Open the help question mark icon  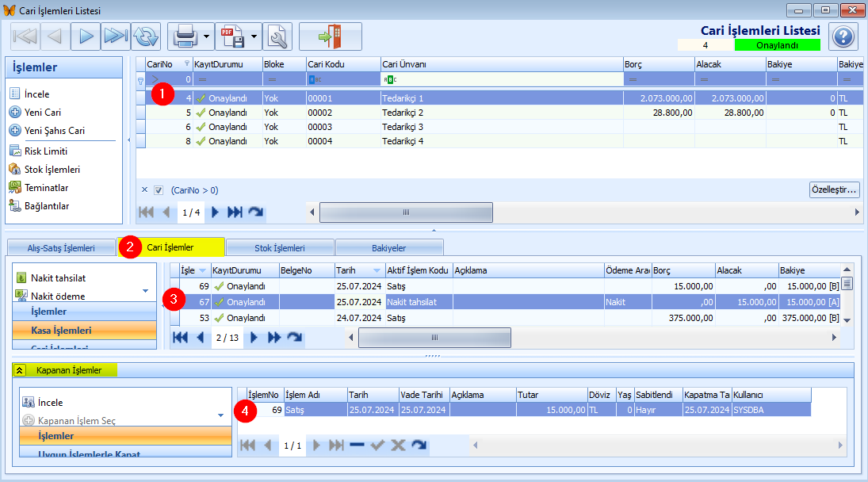(843, 37)
